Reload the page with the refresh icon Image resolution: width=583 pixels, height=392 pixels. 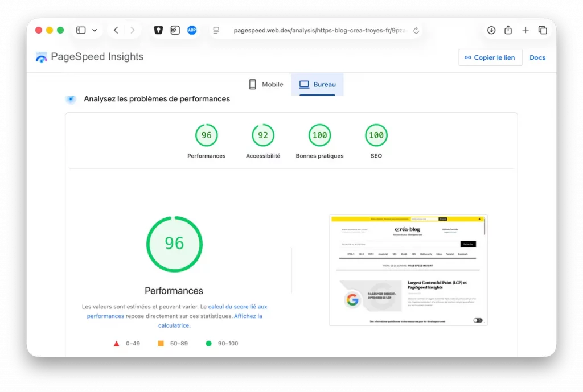[x=416, y=30]
